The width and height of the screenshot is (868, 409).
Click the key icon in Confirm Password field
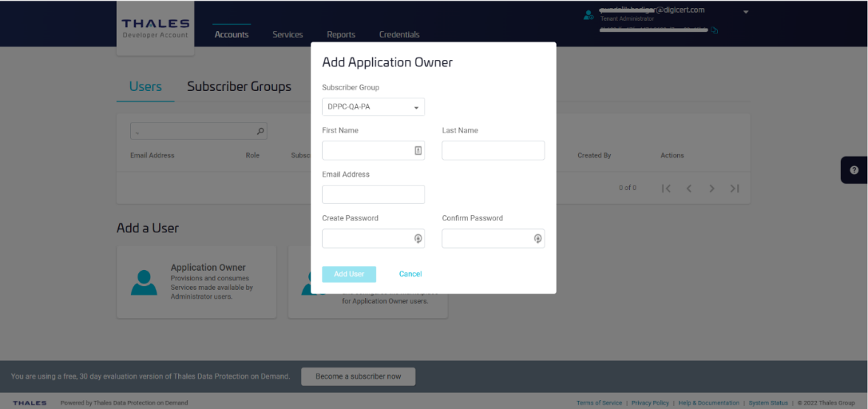click(x=538, y=238)
